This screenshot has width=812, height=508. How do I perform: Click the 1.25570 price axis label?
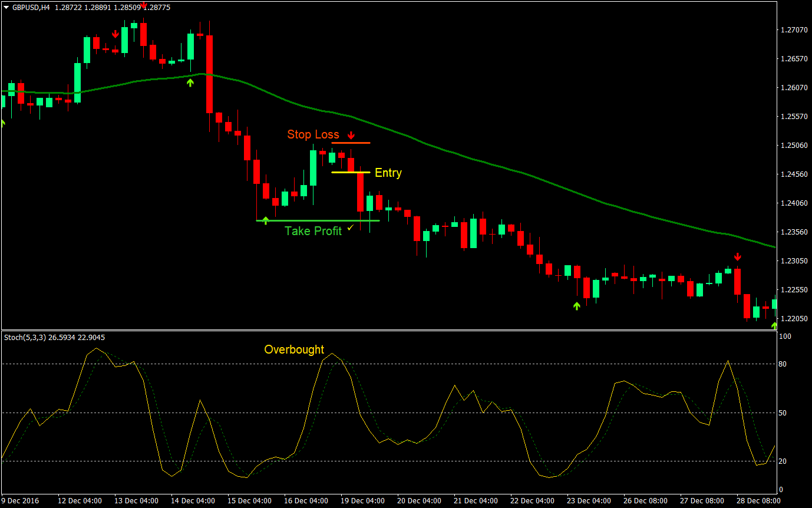pyautogui.click(x=793, y=116)
